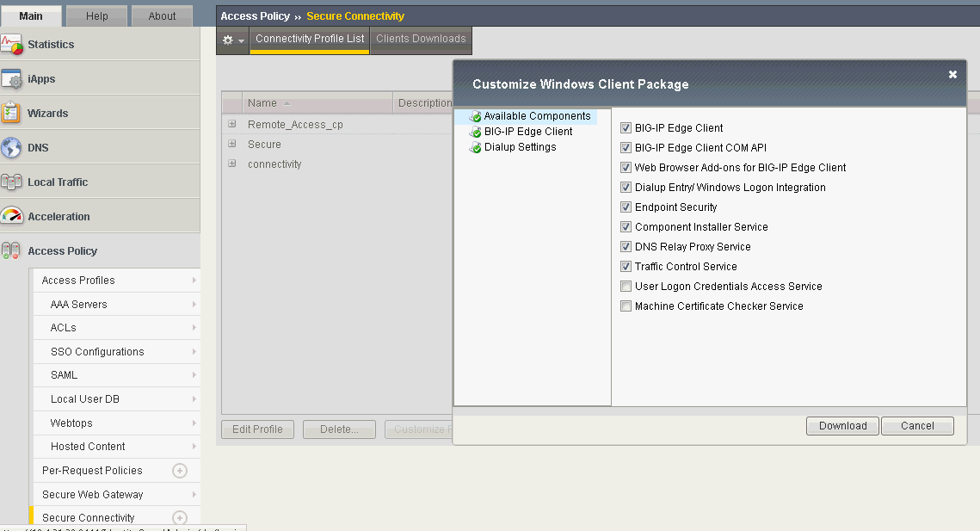Click plus icon beside Per-Request Policies
Screen dimensions: 980x531
[x=180, y=471]
